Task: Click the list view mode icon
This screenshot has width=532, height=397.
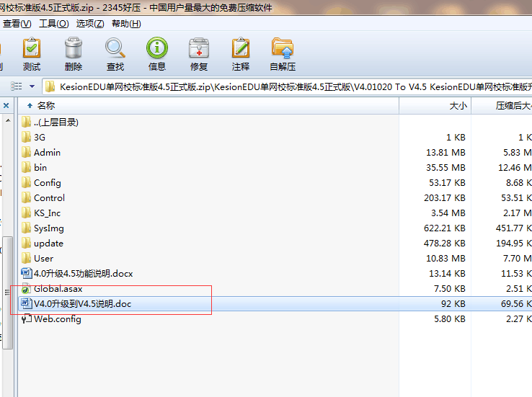Action: [16, 86]
